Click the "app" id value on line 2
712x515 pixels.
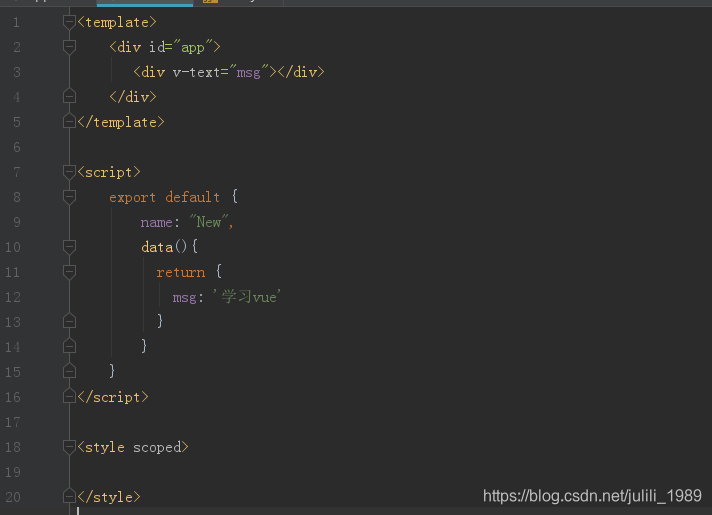(x=193, y=47)
